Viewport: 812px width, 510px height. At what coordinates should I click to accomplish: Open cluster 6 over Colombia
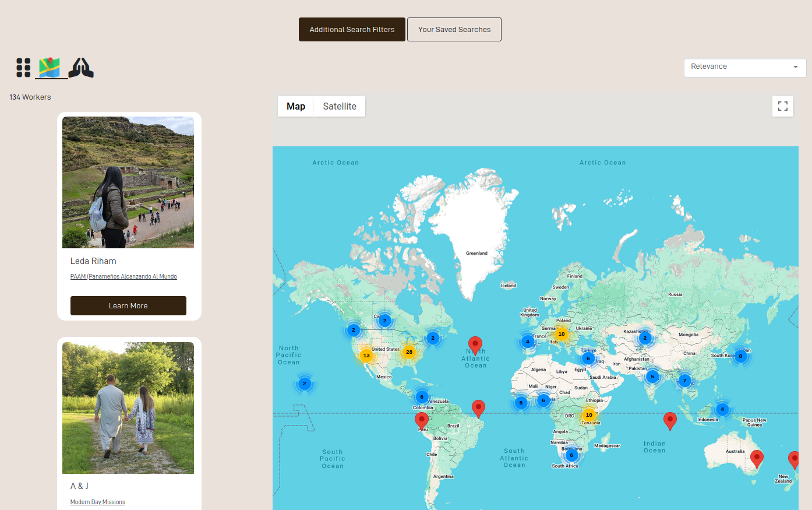[422, 397]
